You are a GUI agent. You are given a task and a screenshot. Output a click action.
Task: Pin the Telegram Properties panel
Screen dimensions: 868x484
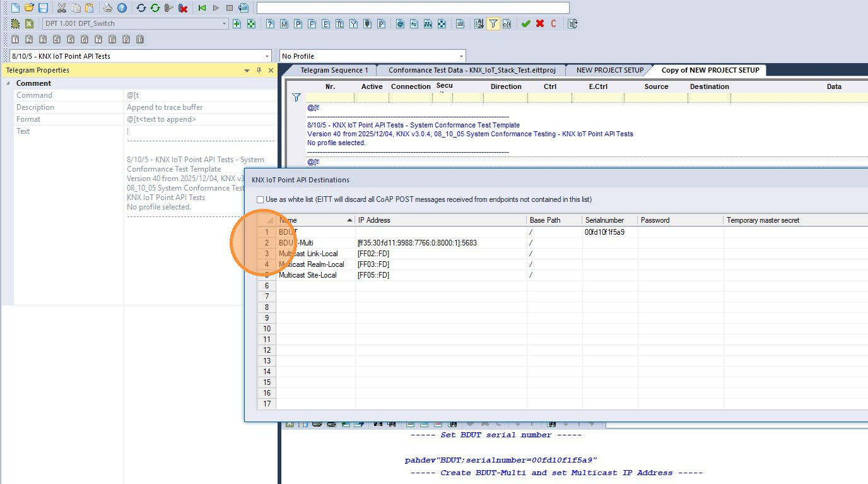point(259,71)
